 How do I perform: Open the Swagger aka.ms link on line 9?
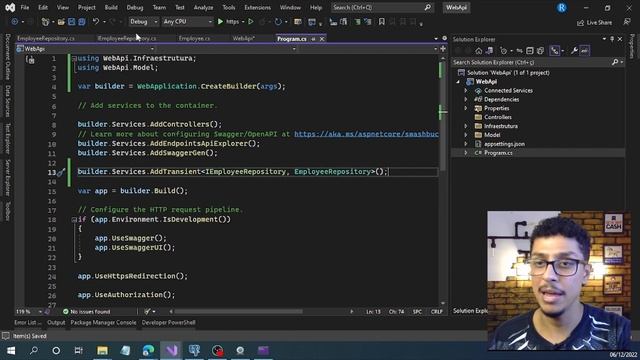tap(366, 134)
